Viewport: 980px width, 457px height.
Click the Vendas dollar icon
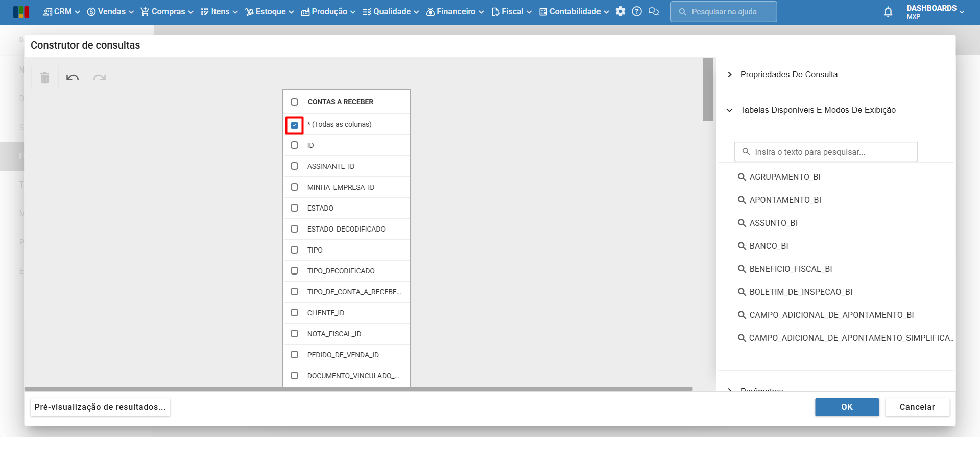click(x=91, y=11)
